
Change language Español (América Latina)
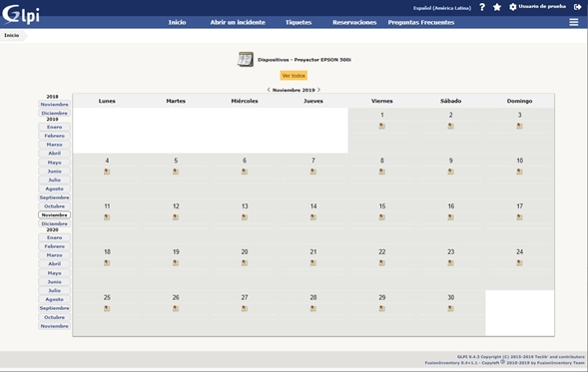point(442,8)
